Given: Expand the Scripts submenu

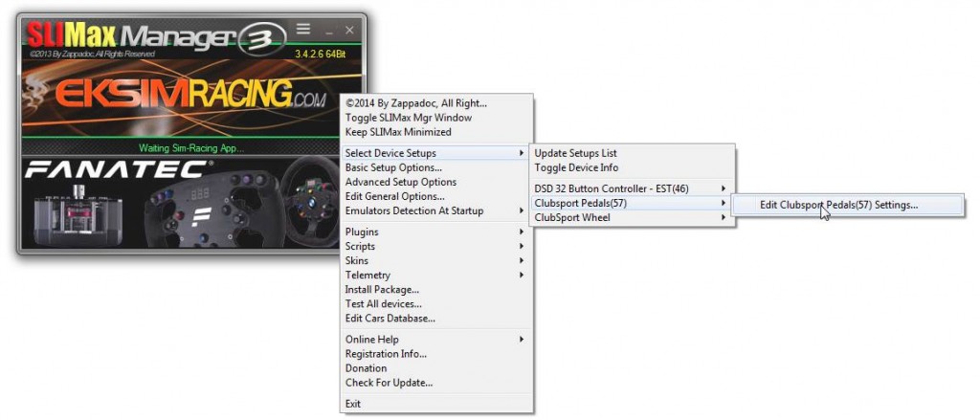Looking at the screenshot, I should pos(435,246).
